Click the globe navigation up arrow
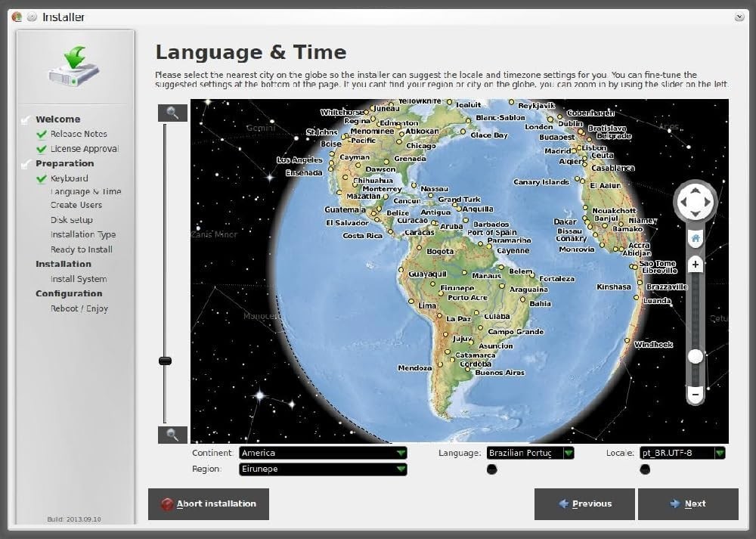 tap(695, 191)
